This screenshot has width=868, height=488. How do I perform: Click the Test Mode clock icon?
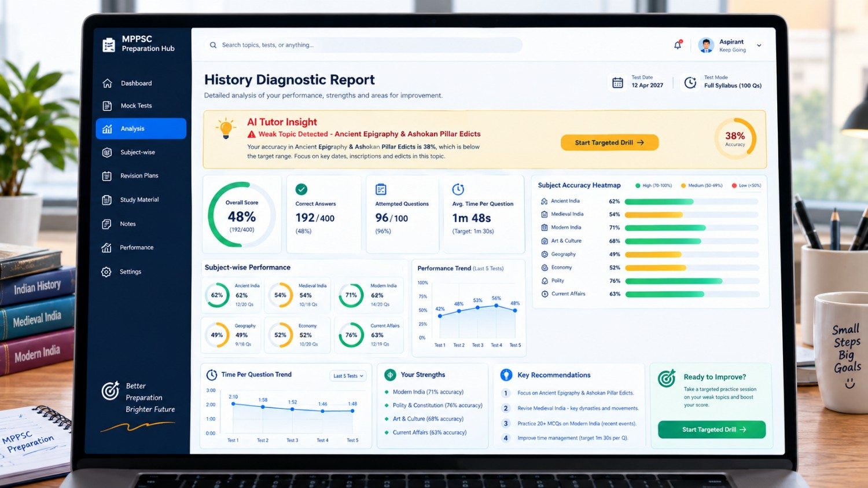(690, 83)
